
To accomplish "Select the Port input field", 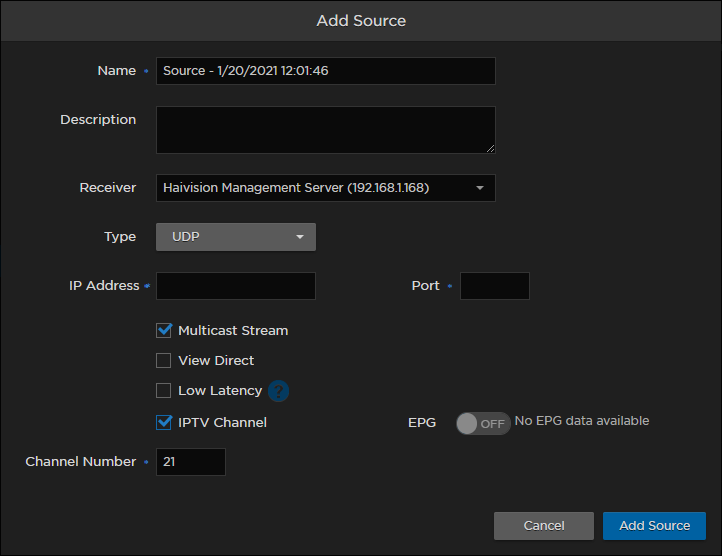I will click(x=494, y=286).
